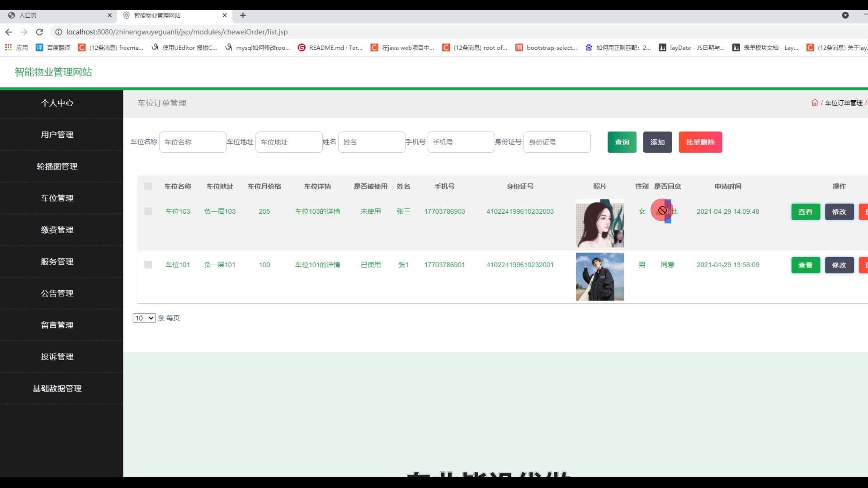Open 车位管理 in the sidebar
The image size is (868, 488).
point(57,198)
